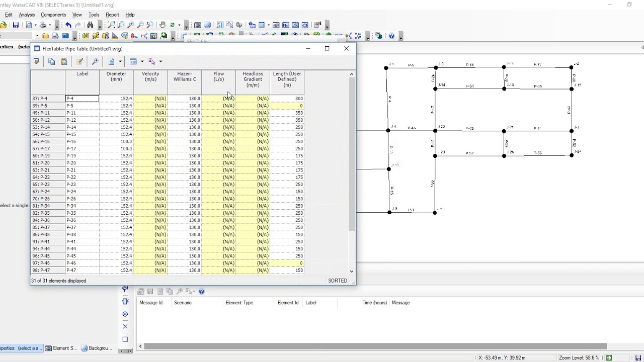Click the circled-X icon in lower vertical toolbar

tap(125, 314)
